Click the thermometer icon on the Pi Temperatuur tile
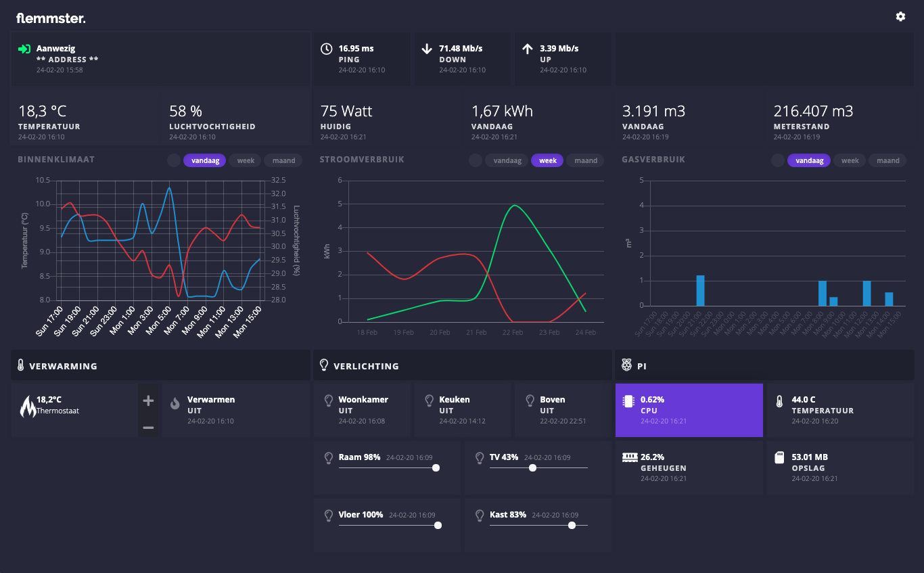 pyautogui.click(x=779, y=401)
